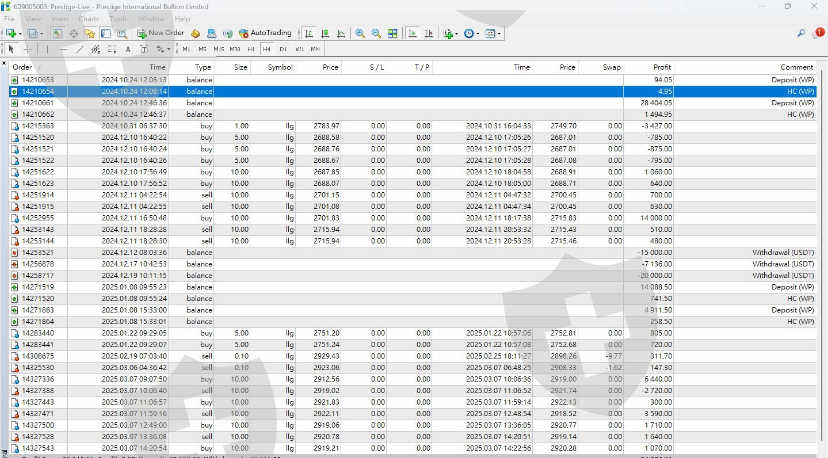Click the New Order button
This screenshot has height=458, width=828.
pyautogui.click(x=161, y=33)
